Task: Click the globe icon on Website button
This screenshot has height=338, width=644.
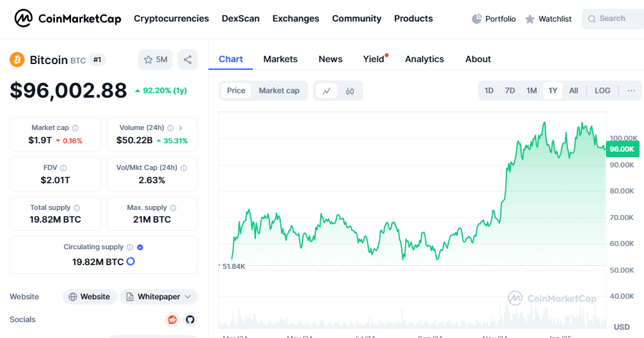Action: tap(73, 297)
